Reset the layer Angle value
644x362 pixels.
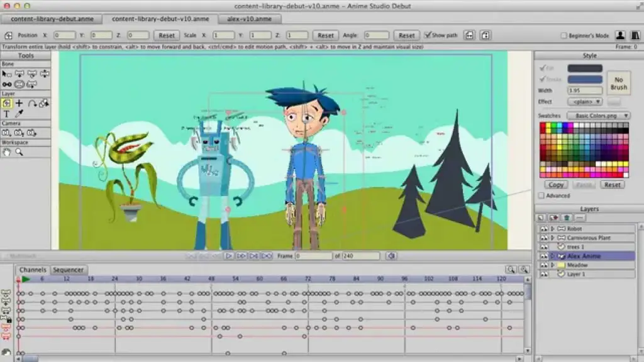pyautogui.click(x=406, y=35)
